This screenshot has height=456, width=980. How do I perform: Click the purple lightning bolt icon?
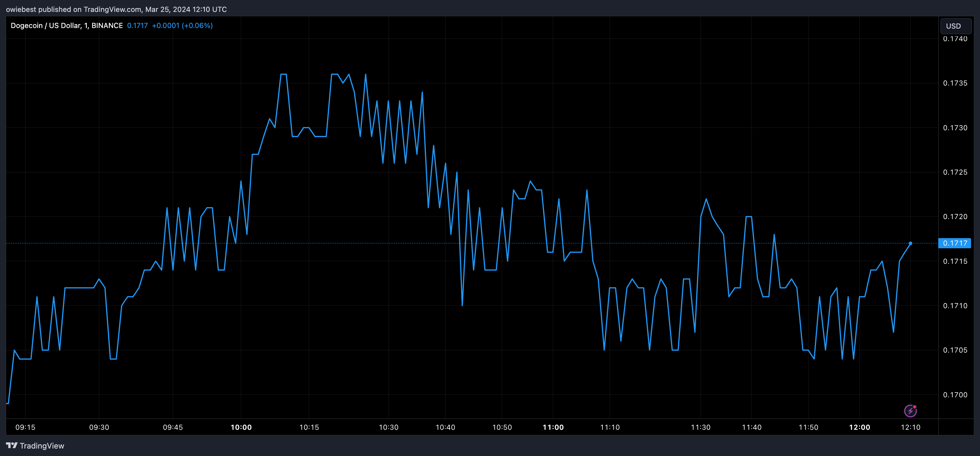click(910, 411)
